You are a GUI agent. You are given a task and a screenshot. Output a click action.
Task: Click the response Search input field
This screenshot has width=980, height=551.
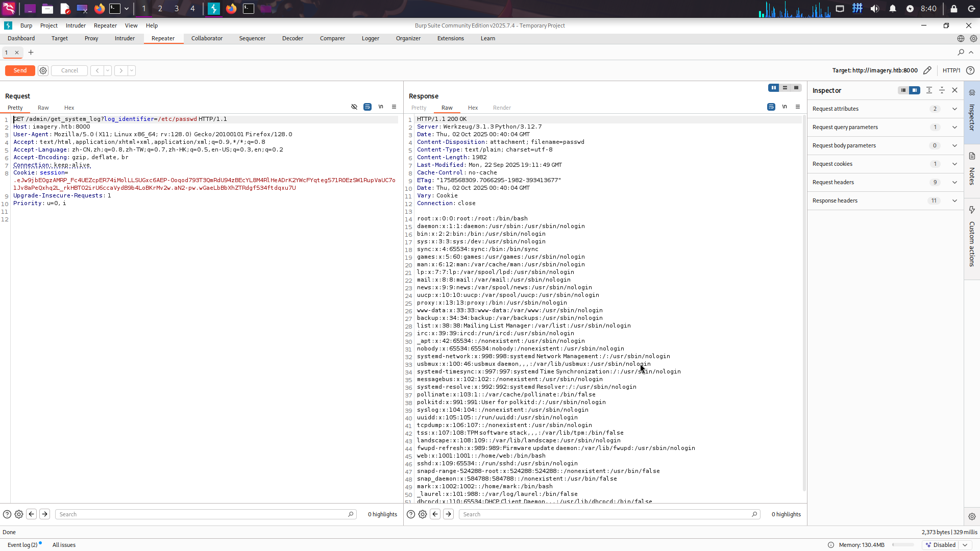(607, 514)
